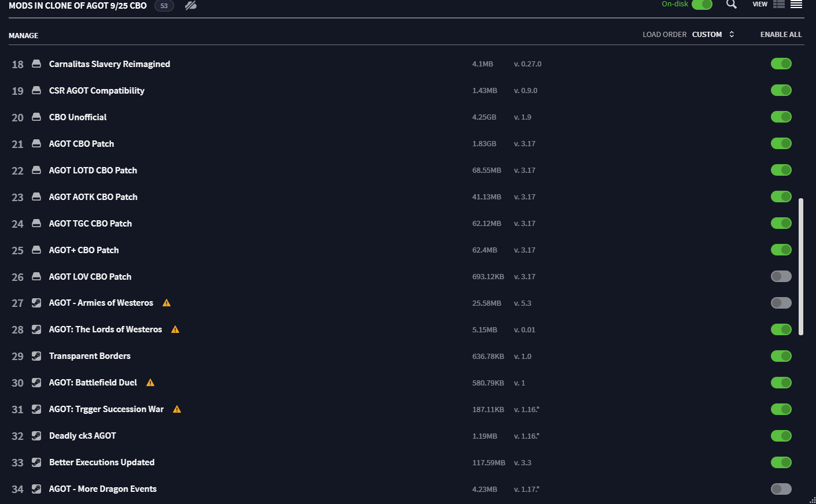This screenshot has height=504, width=816.
Task: Click Steam icon for AGOT - More Dragon Events
Action: tap(36, 489)
